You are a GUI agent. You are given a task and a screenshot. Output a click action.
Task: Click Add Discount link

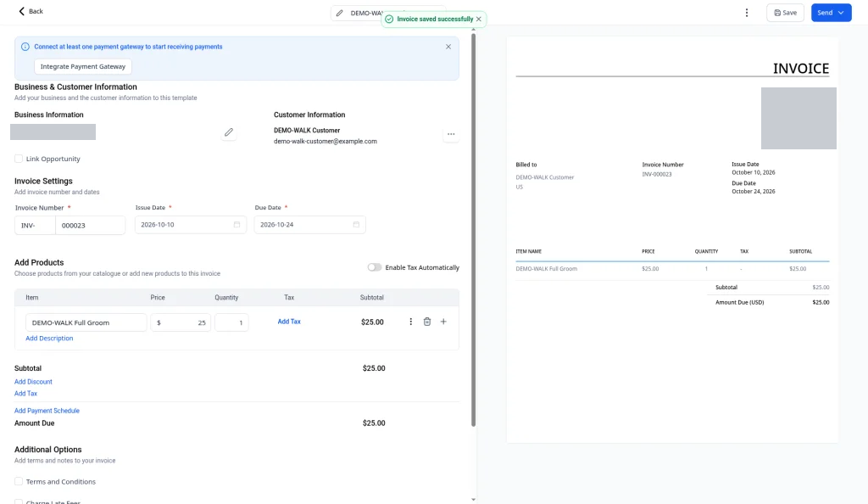33,382
